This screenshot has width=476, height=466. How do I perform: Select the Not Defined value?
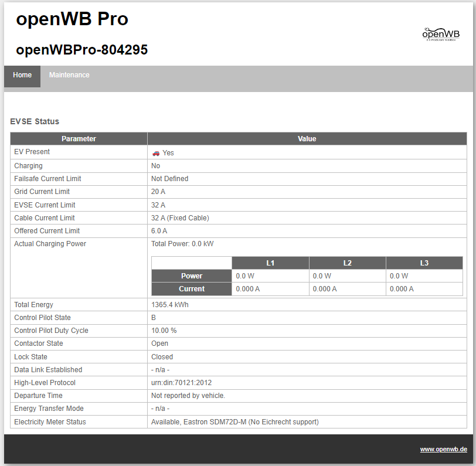pyautogui.click(x=169, y=179)
